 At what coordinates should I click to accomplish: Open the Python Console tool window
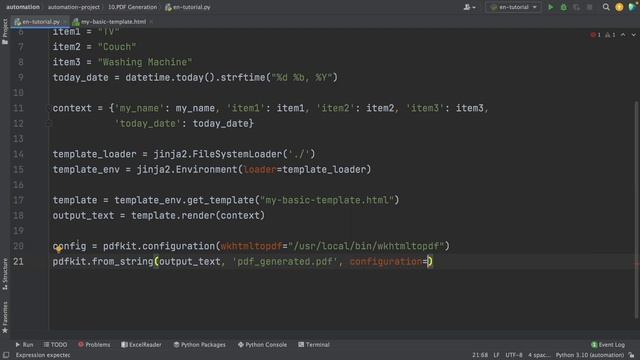coord(262,344)
